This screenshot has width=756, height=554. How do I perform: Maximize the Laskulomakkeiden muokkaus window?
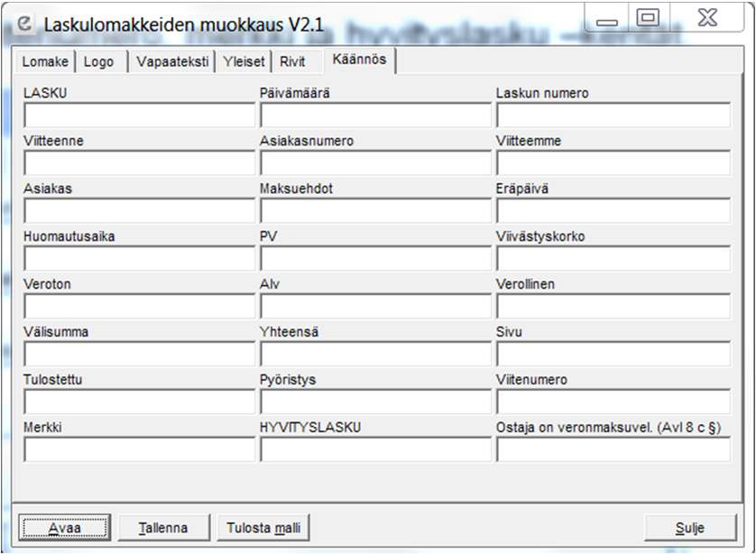(648, 18)
